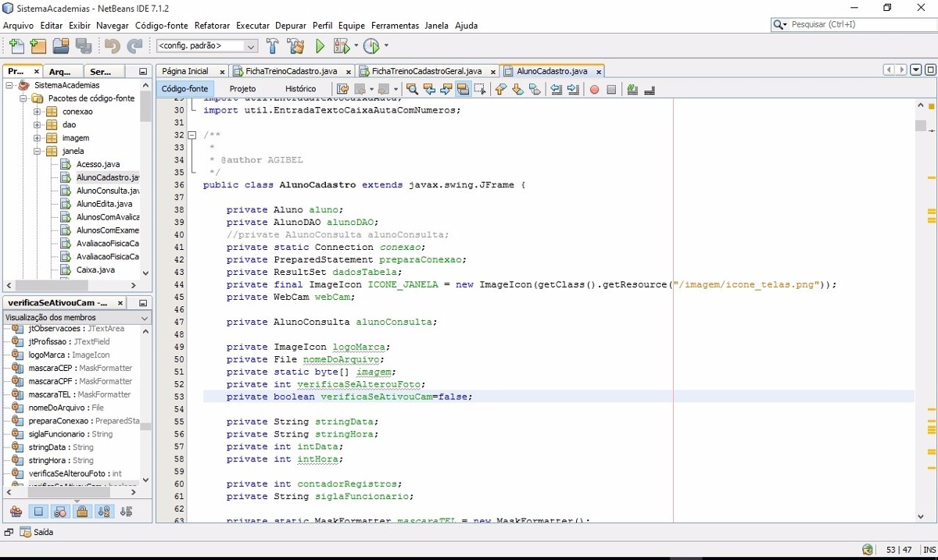Viewport: 938px width, 560px height.
Task: Run the project with the green Run icon
Action: click(320, 45)
